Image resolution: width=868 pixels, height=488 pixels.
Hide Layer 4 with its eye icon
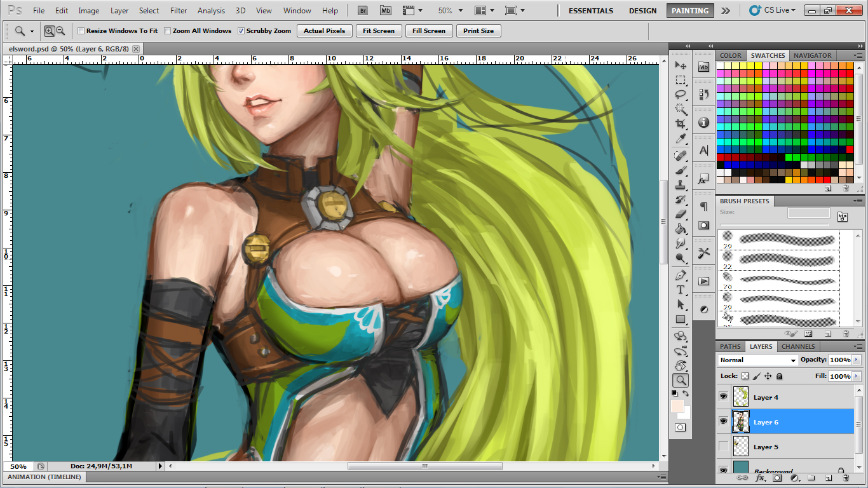coord(723,396)
